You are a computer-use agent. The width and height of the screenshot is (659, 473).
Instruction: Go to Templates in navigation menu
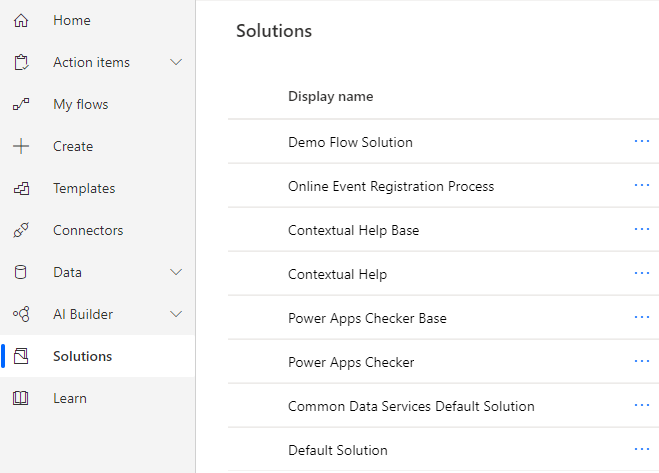point(84,188)
